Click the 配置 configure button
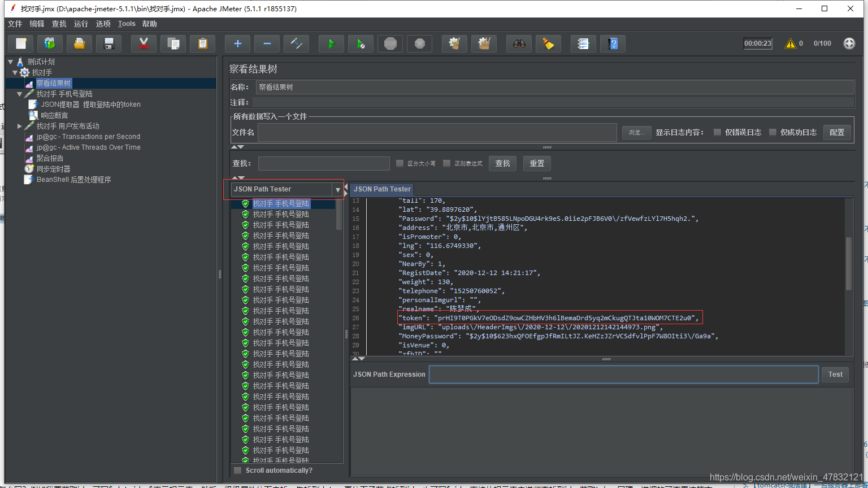Screen dimensions: 868x488 pos(837,132)
